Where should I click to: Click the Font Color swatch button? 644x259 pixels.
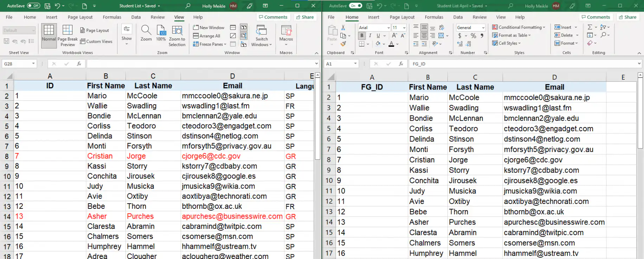(391, 44)
